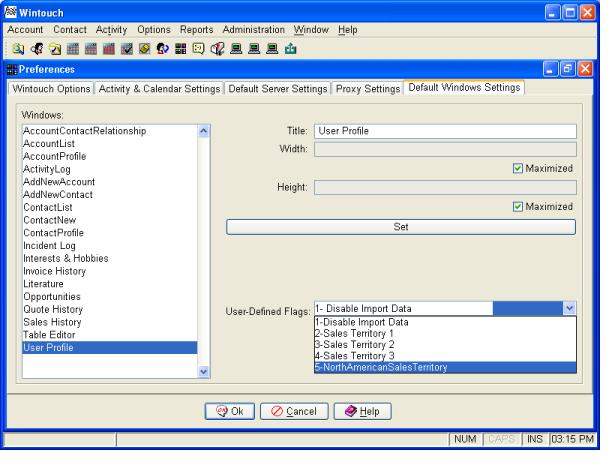Select User Profile in Windows list

(110, 348)
